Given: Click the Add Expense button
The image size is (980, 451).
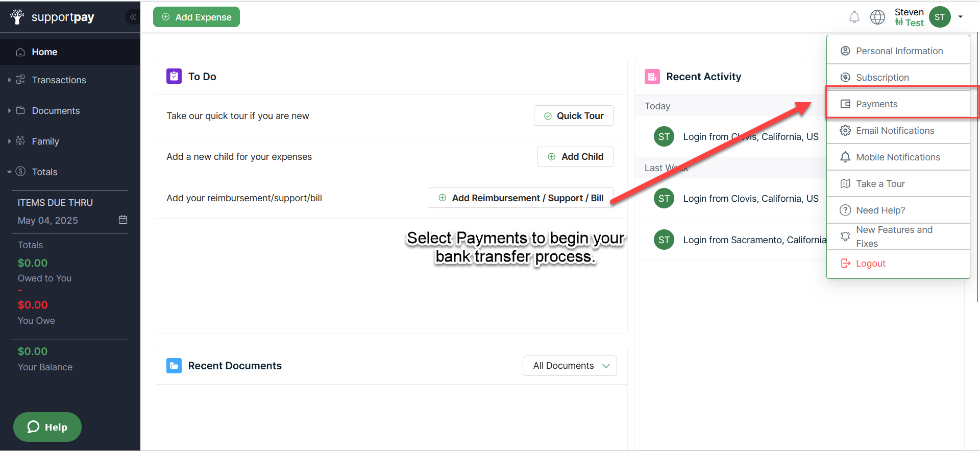Looking at the screenshot, I should [197, 17].
